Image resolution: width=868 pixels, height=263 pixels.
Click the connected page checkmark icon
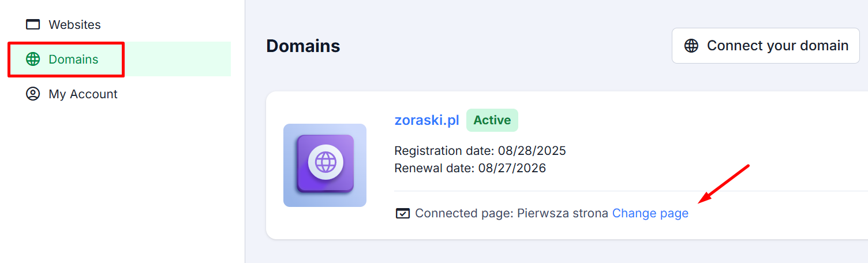point(402,214)
